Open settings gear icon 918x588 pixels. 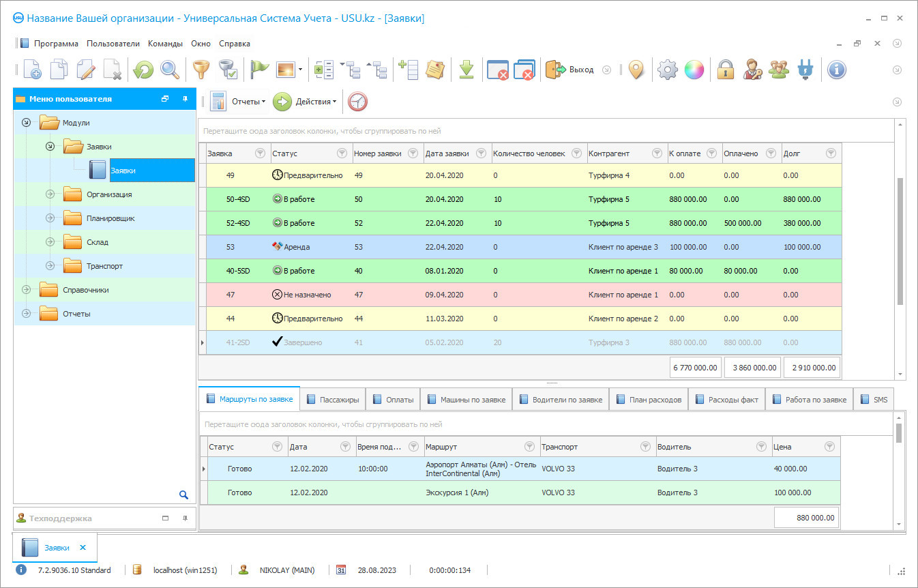[668, 70]
